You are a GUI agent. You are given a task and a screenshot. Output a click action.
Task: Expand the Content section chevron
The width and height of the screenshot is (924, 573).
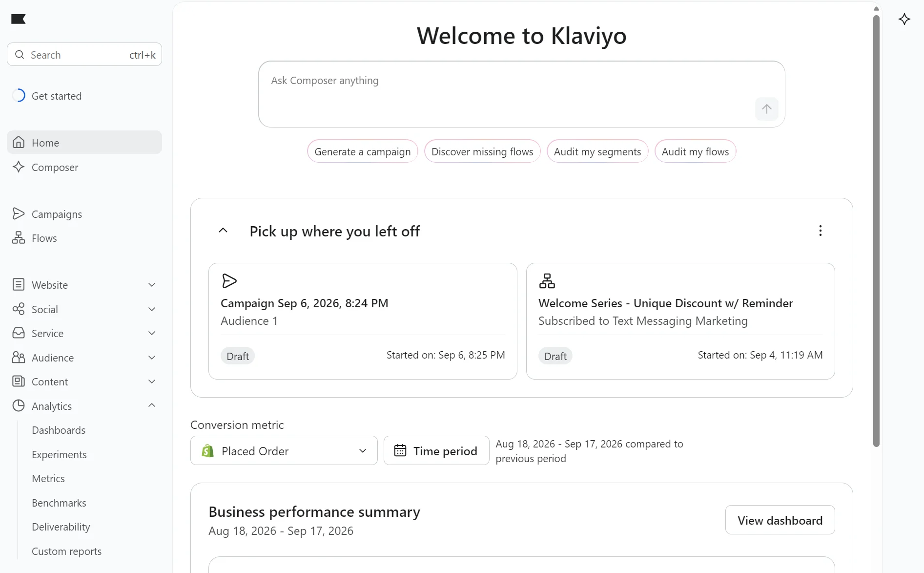[152, 382]
